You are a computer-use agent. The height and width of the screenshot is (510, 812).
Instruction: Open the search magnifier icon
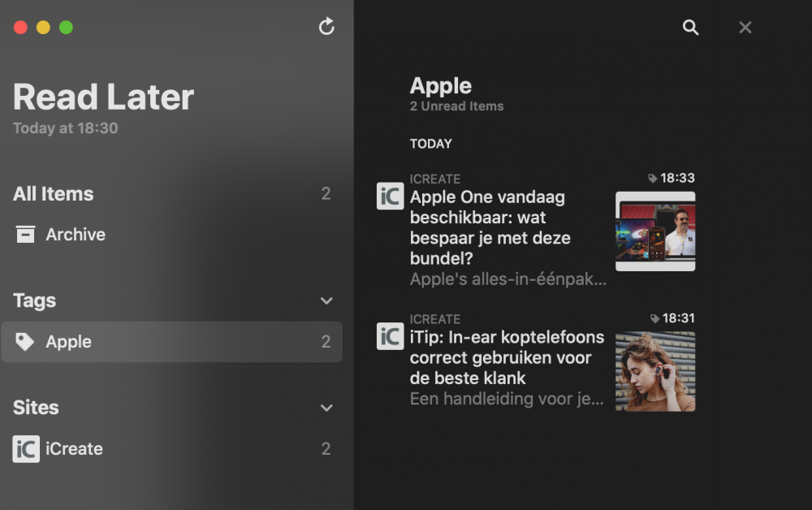click(x=690, y=28)
